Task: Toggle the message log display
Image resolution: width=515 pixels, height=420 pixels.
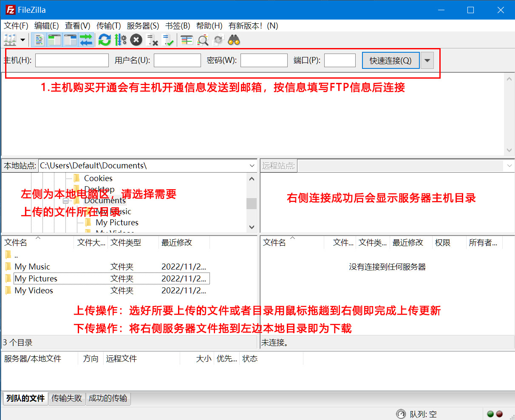Action: (39, 40)
